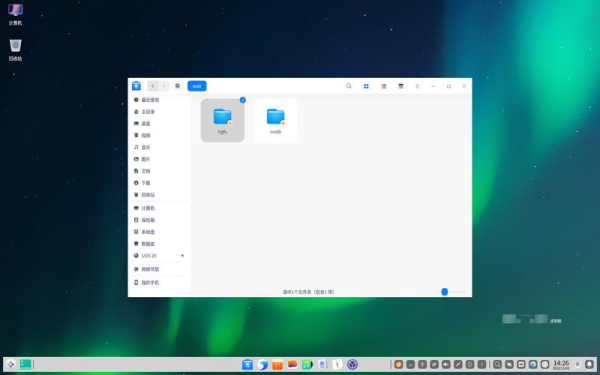This screenshot has width=600, height=375.
Task: Open the calendar app in the dock
Action: click(x=337, y=364)
